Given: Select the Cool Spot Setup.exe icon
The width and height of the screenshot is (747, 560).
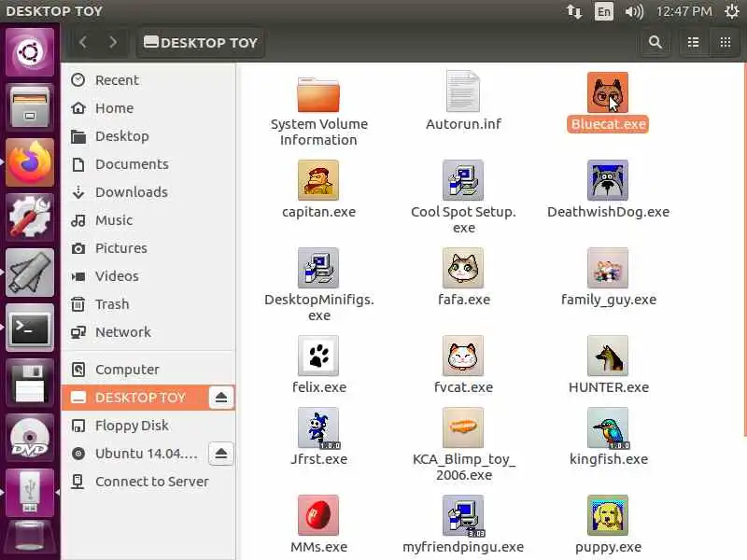Looking at the screenshot, I should click(463, 180).
